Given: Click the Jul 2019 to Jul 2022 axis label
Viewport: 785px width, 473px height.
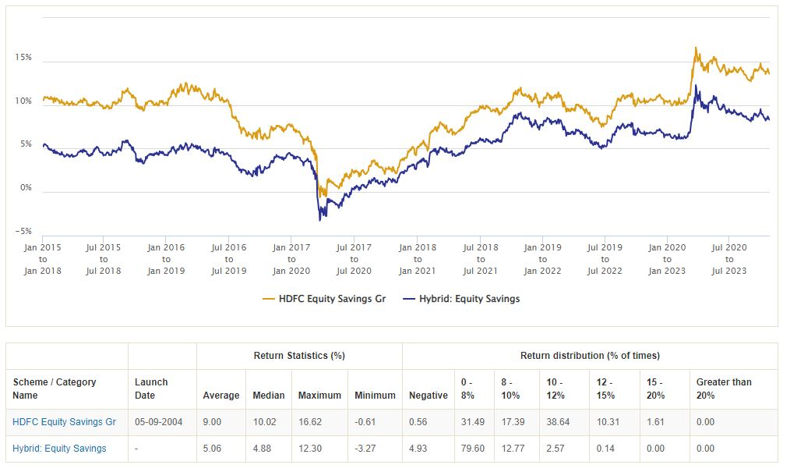Looking at the screenshot, I should tap(605, 259).
